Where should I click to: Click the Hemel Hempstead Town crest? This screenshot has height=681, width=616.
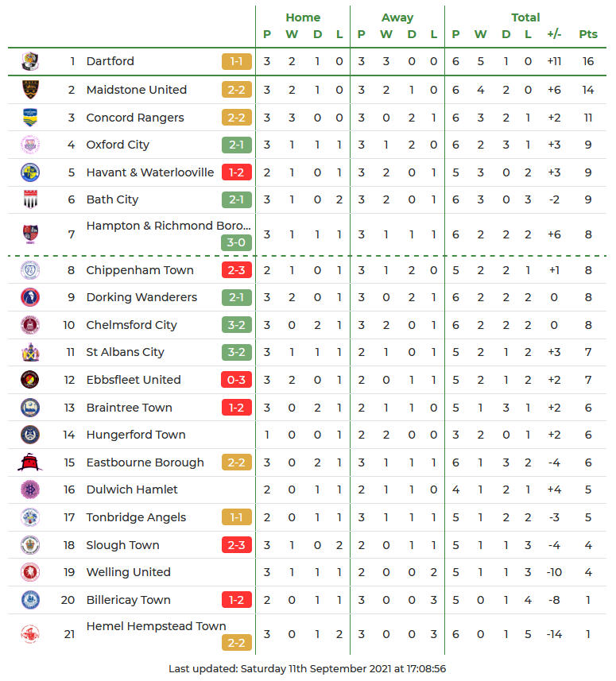coord(30,634)
